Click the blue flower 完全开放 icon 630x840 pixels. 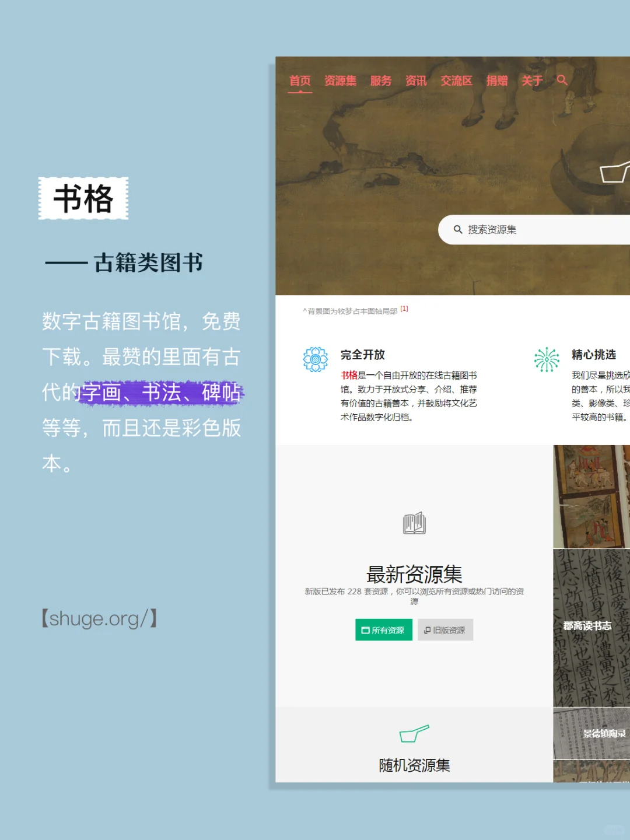point(316,359)
